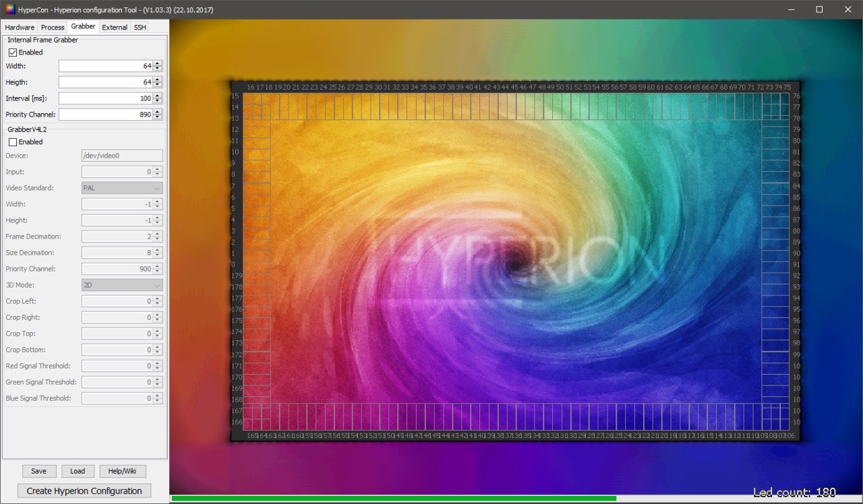Increase Heigth using its up arrow
This screenshot has height=504, width=863.
[x=158, y=80]
